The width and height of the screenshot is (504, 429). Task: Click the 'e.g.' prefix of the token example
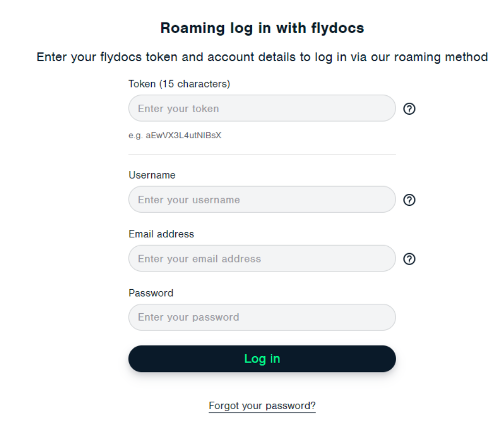(136, 136)
